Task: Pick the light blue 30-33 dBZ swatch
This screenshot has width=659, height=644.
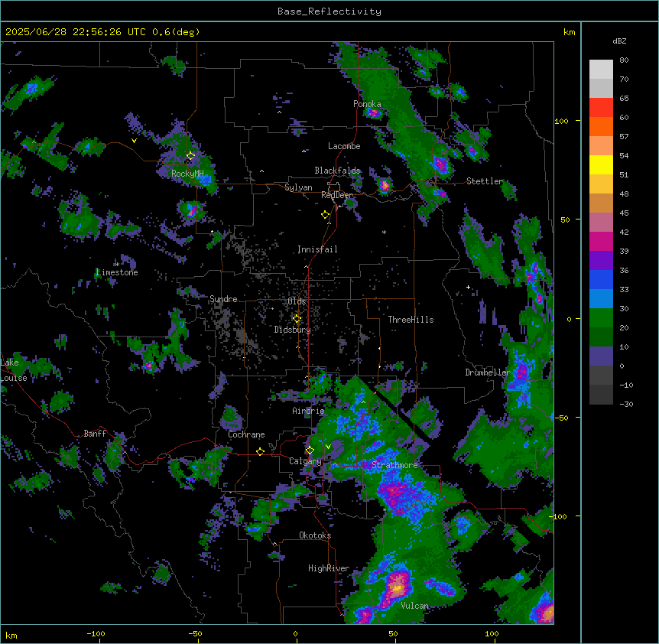Action: [601, 298]
